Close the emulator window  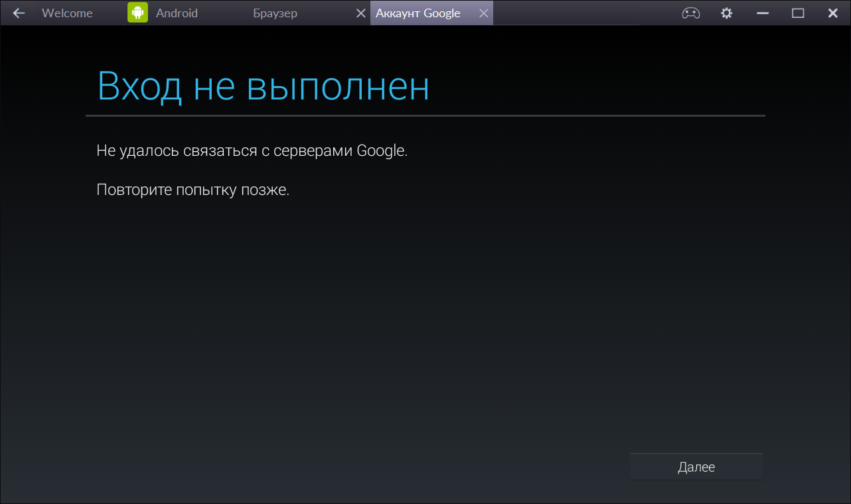click(832, 13)
